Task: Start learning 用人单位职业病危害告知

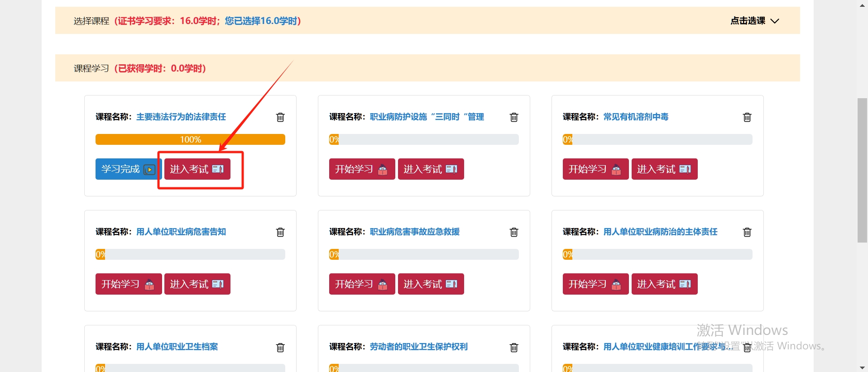Action: click(x=129, y=284)
